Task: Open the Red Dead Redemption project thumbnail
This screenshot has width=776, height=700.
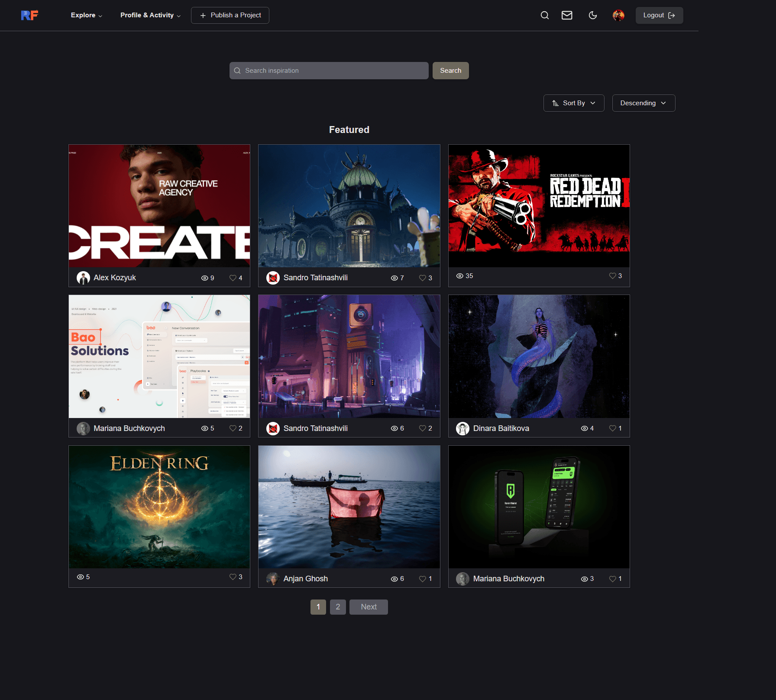Action: tap(539, 206)
